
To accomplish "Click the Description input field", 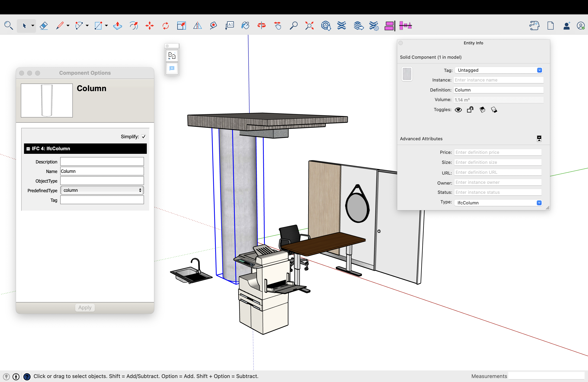I will (102, 162).
